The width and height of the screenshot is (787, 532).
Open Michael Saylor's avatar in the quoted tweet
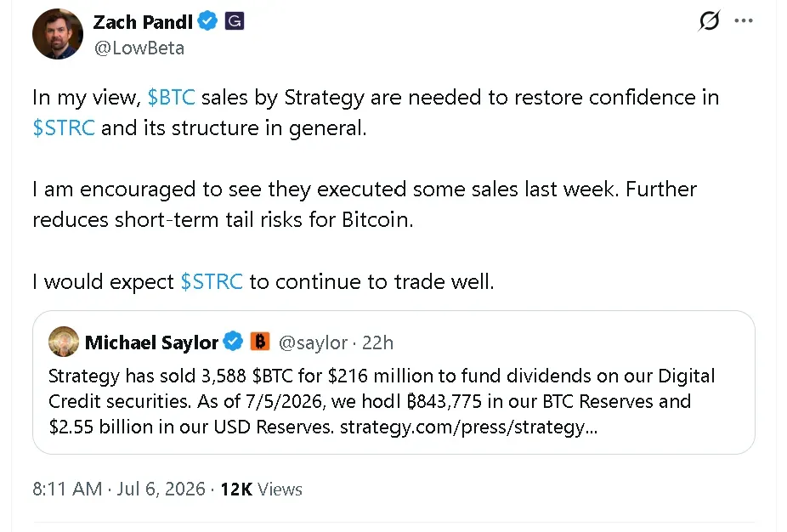(x=64, y=342)
